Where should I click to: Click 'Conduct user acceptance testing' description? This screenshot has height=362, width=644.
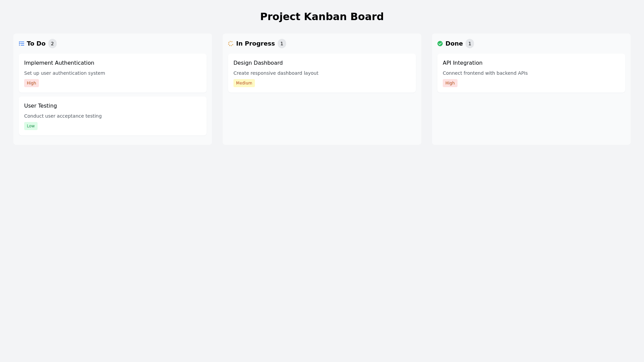click(63, 116)
